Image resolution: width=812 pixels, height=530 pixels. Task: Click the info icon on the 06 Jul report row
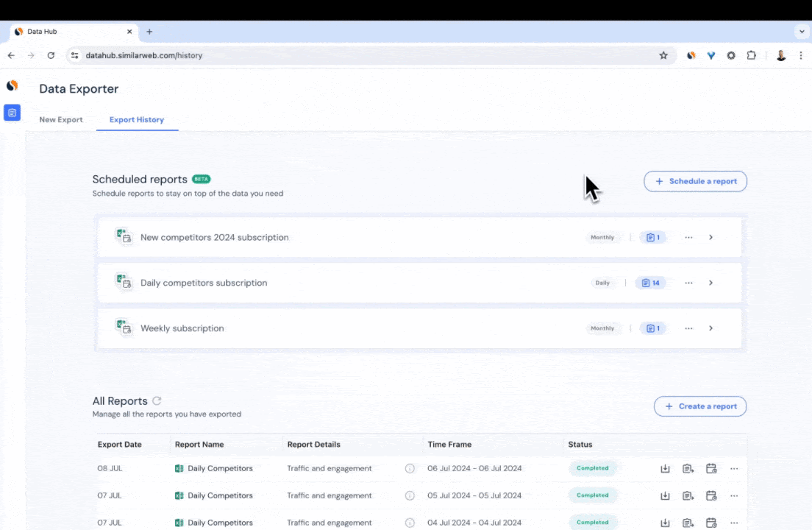(410, 468)
